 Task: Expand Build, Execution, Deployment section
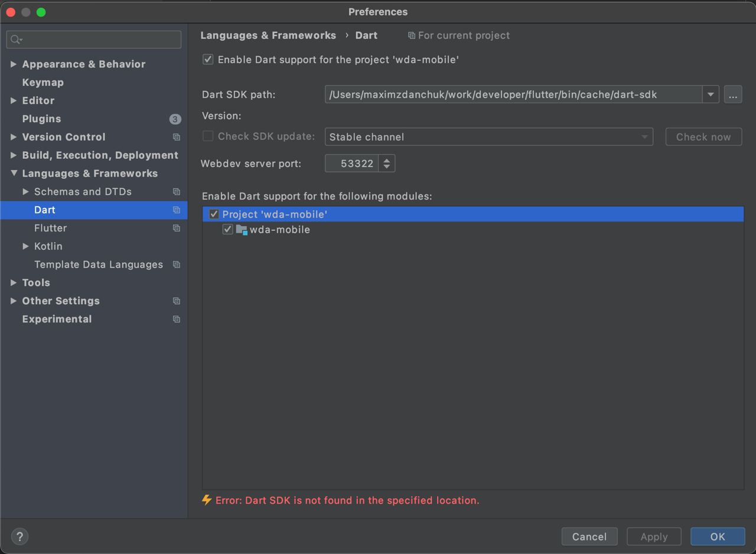pos(14,155)
